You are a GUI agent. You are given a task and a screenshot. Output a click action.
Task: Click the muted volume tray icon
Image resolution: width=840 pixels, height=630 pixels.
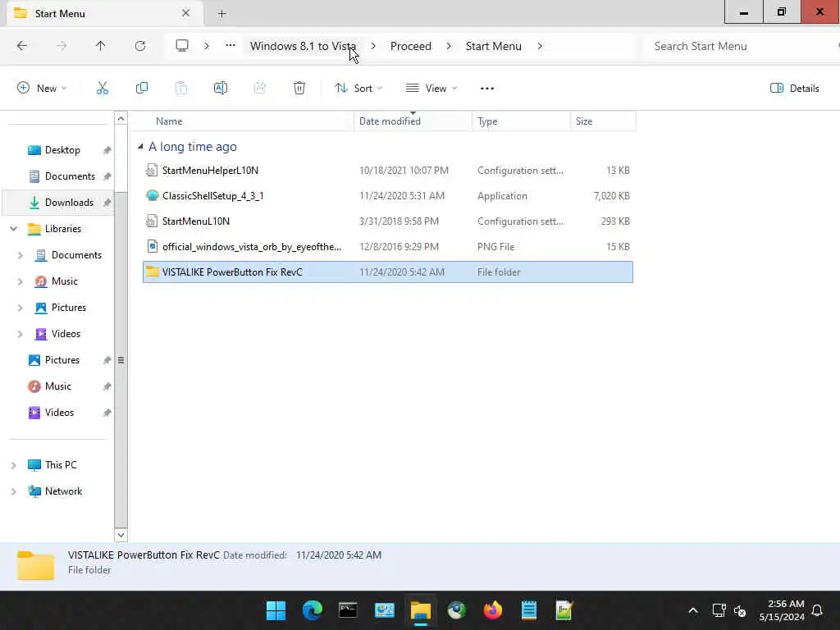click(741, 610)
